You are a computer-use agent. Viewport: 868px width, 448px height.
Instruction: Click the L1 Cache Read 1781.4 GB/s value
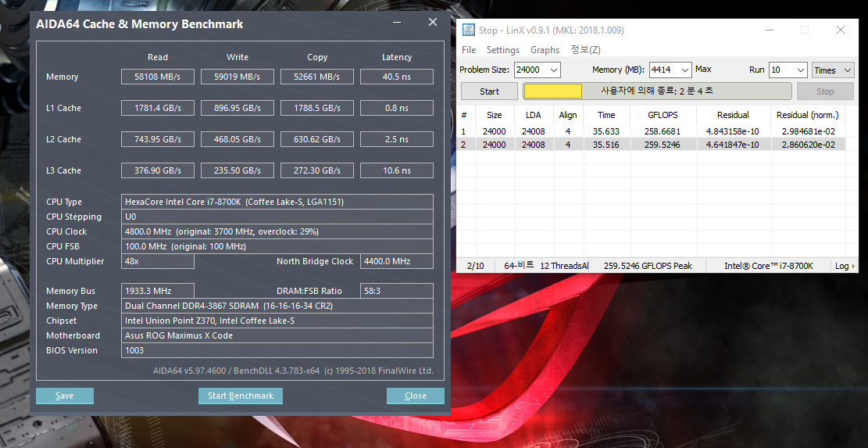[158, 108]
